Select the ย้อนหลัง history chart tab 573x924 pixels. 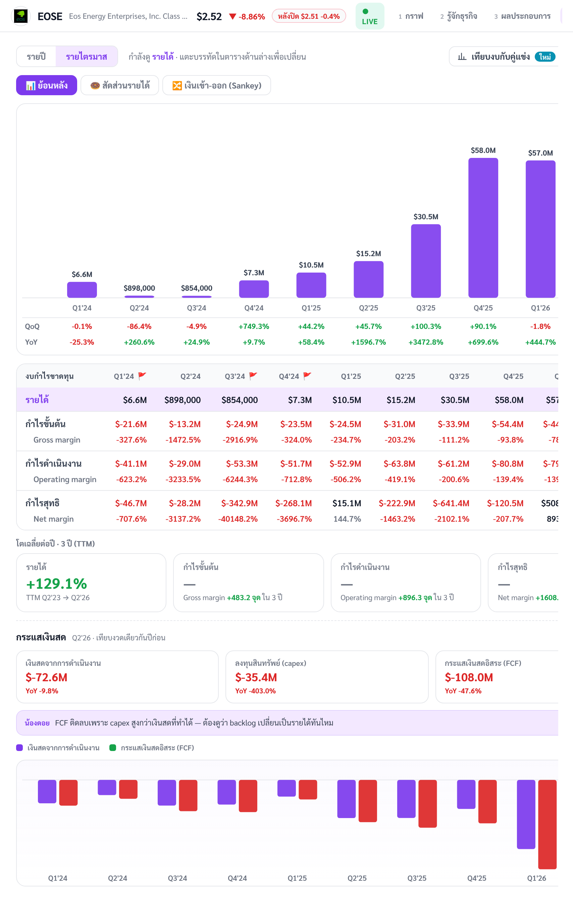pos(47,85)
